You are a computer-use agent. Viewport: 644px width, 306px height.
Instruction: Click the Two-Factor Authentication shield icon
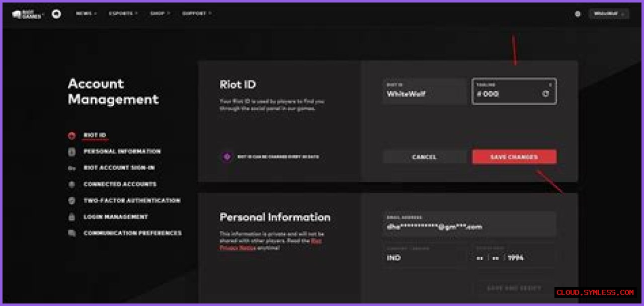[x=72, y=200]
